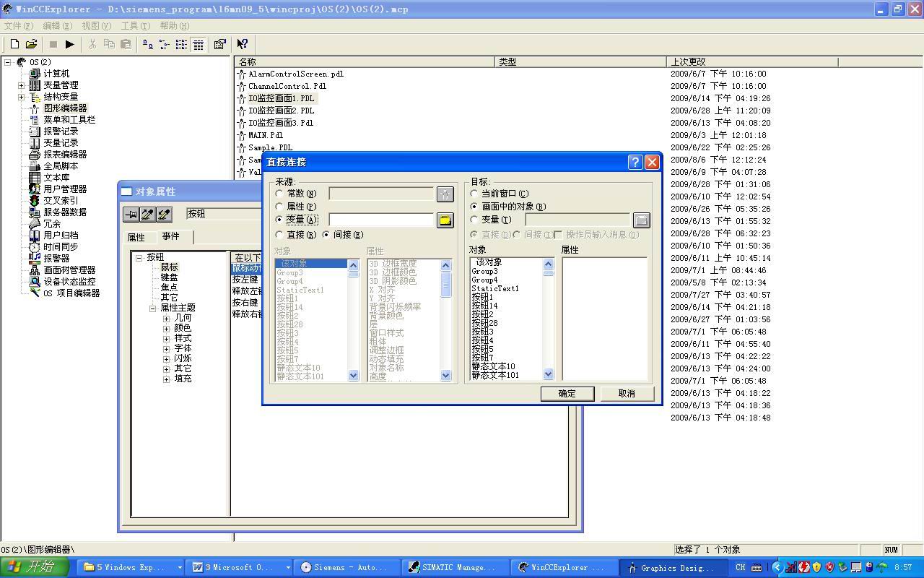Select 变量(A) source radio button
This screenshot has width=924, height=578.
(x=280, y=220)
